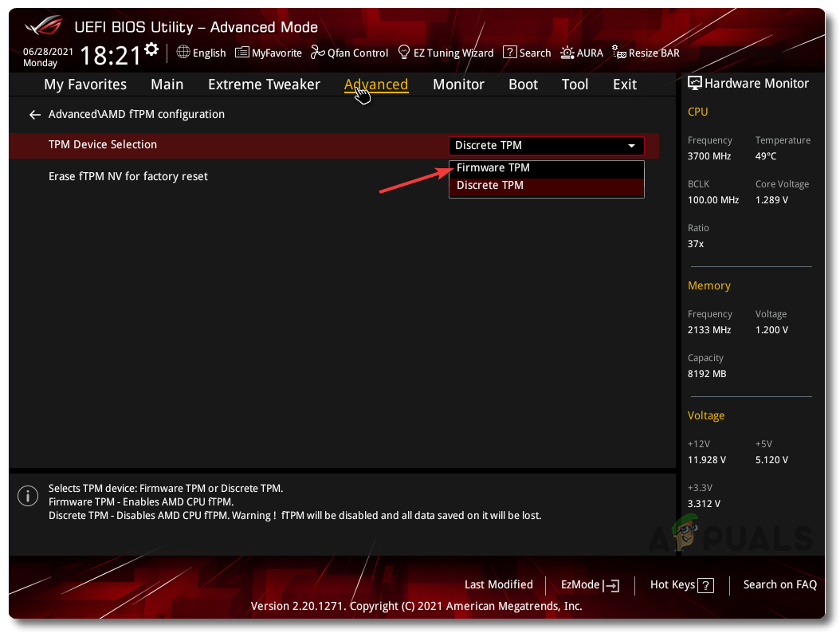Click Ratio value 37x
This screenshot has width=840, height=633.
696,244
